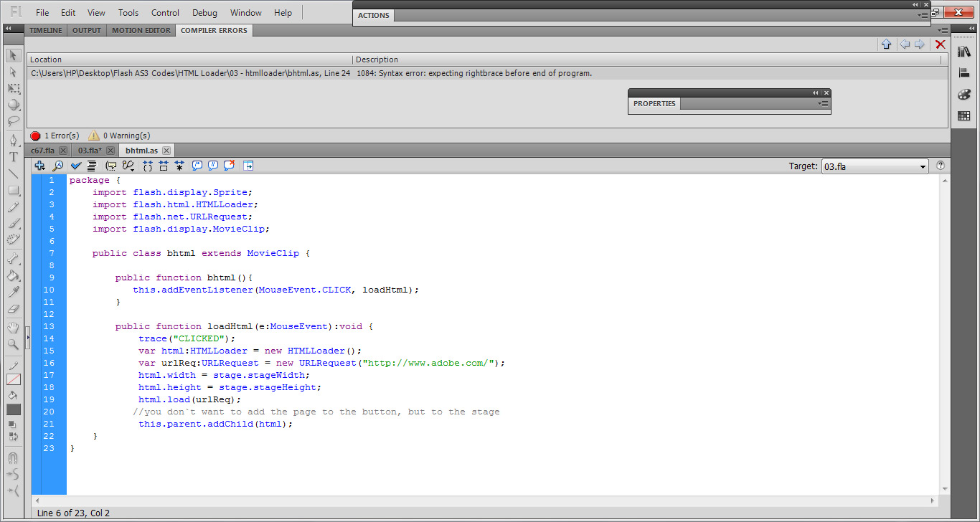Collapse the Actions panel to icons

(916, 4)
